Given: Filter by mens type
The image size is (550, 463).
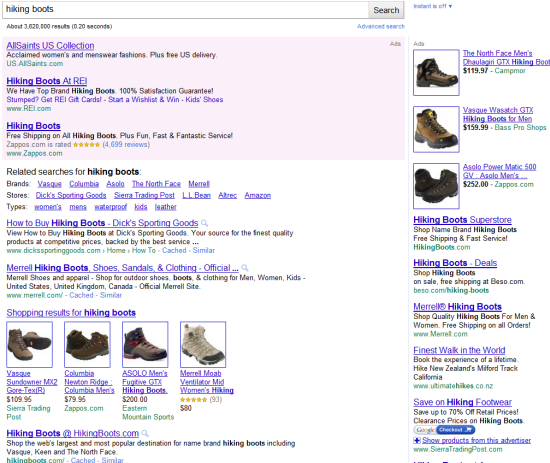Looking at the screenshot, I should pos(78,207).
